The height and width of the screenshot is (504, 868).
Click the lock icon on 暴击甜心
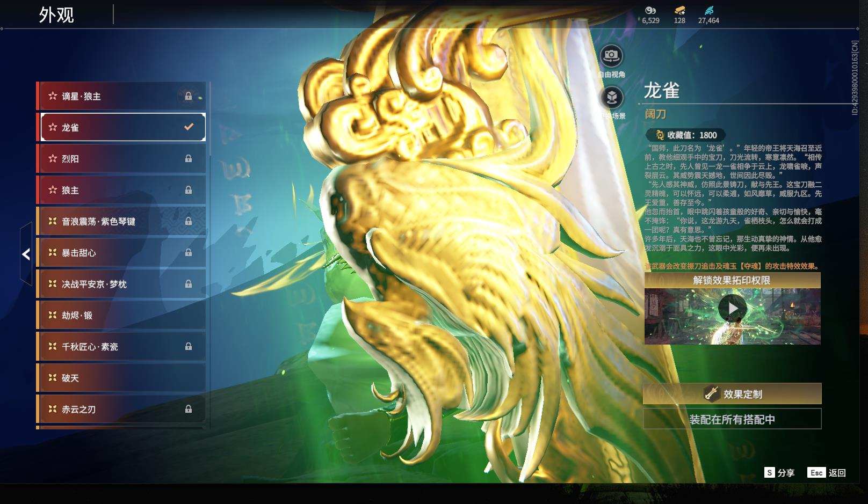point(189,252)
